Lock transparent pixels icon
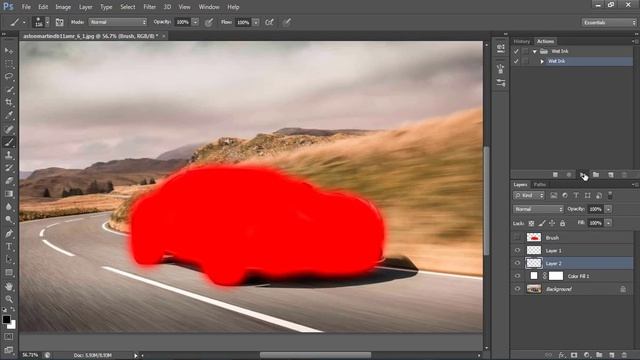640x360 pixels. (531, 223)
